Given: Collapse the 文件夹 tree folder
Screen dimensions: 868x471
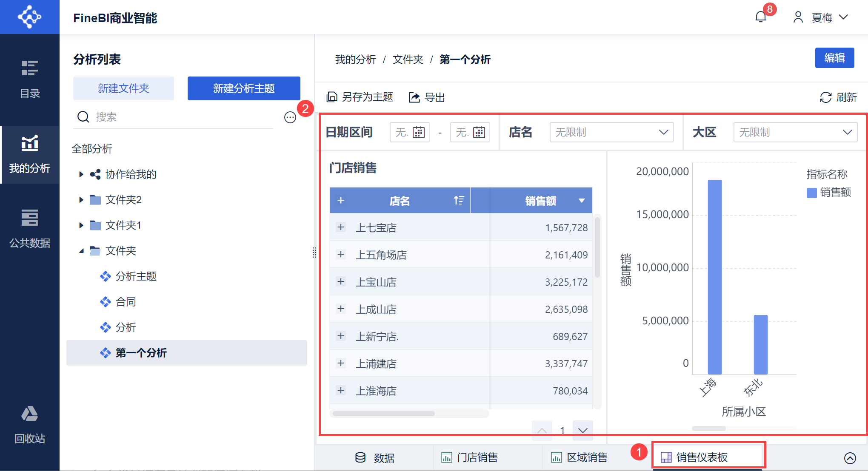Looking at the screenshot, I should tap(81, 251).
